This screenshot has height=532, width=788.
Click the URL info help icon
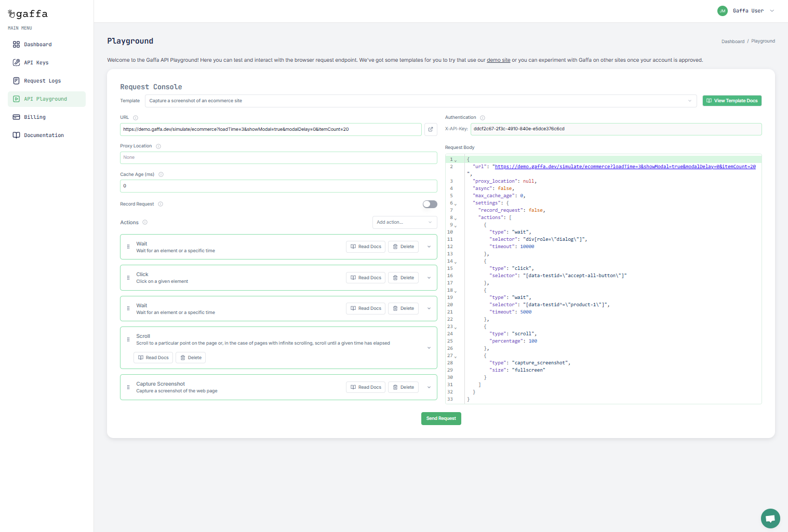click(x=136, y=118)
